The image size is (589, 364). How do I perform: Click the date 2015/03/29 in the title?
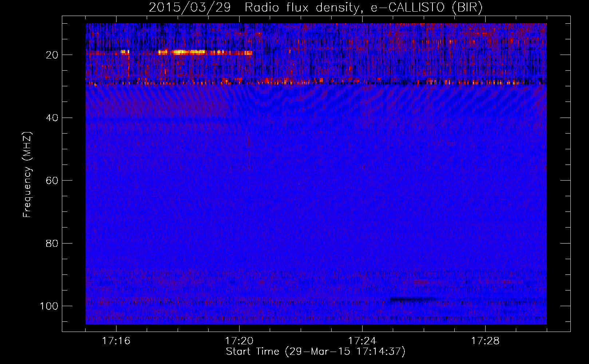(x=190, y=8)
